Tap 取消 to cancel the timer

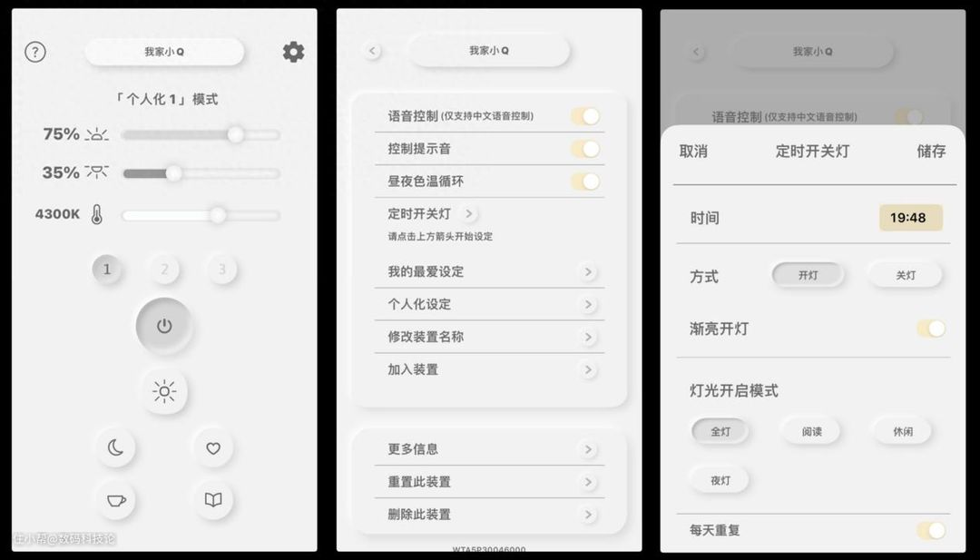(693, 152)
